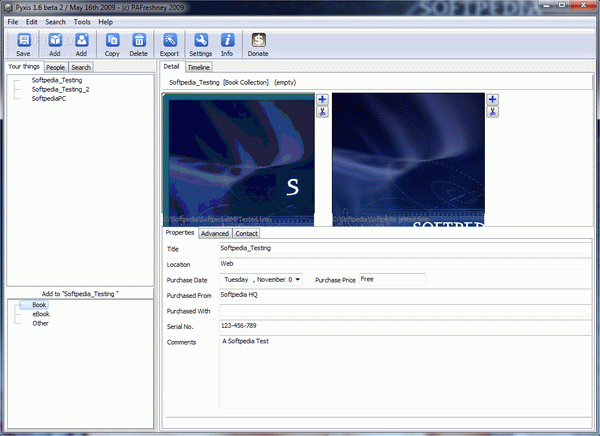Open the Help menu
This screenshot has width=600, height=436.
[106, 22]
